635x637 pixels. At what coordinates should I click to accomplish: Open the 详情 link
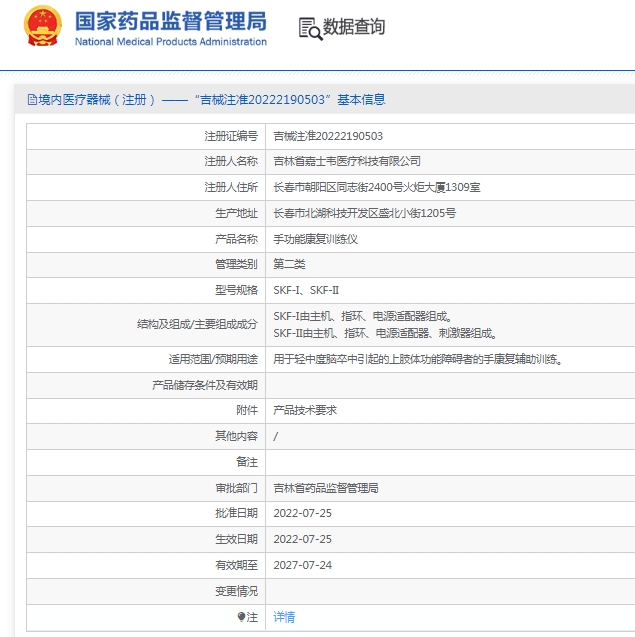coord(284,617)
